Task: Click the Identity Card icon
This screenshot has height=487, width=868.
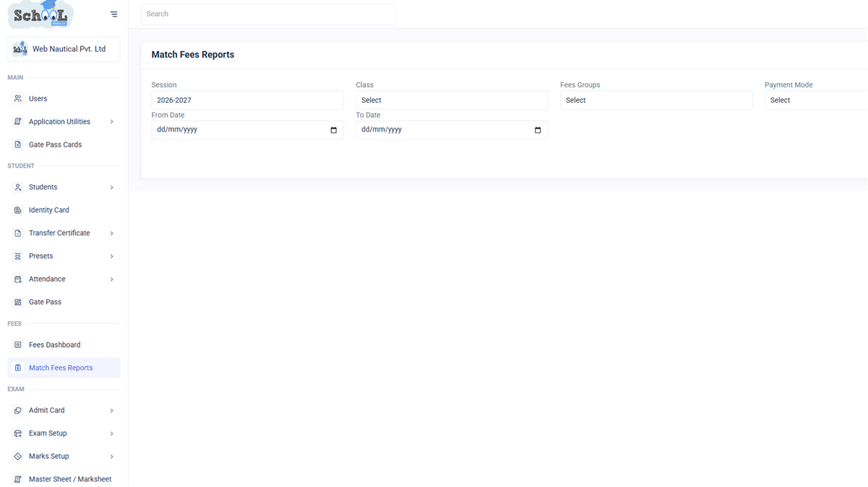Action: click(18, 210)
